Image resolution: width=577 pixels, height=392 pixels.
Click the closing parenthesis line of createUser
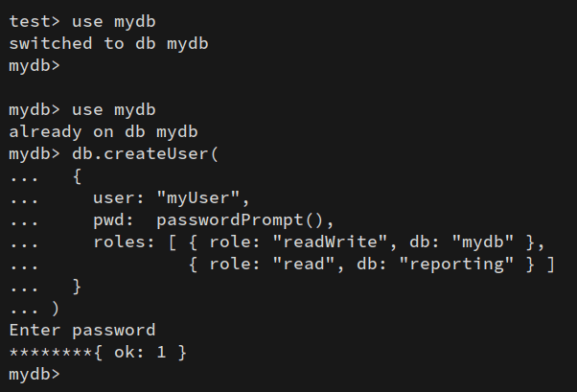pos(56,309)
